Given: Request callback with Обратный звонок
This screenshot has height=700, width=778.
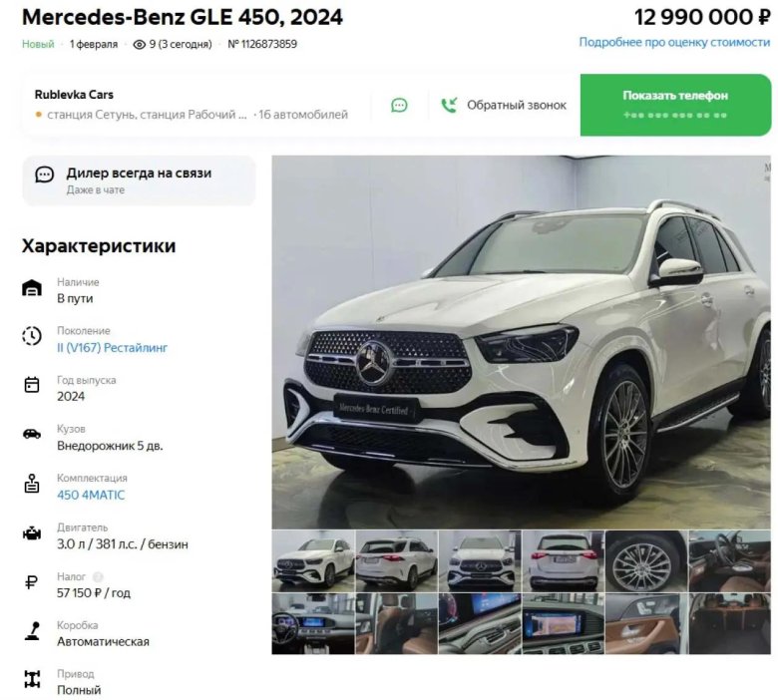Looking at the screenshot, I should pos(516,105).
